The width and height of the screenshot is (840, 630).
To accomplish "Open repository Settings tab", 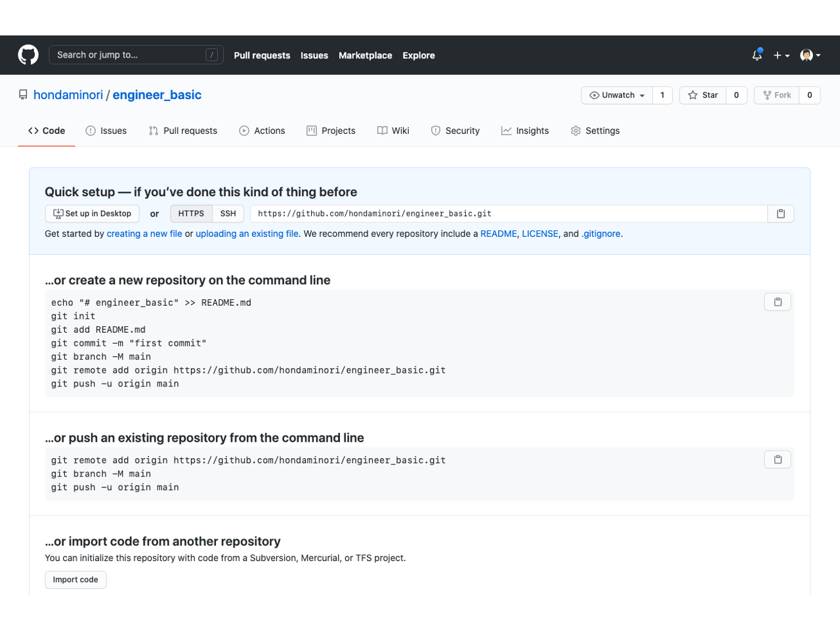I will [x=595, y=131].
